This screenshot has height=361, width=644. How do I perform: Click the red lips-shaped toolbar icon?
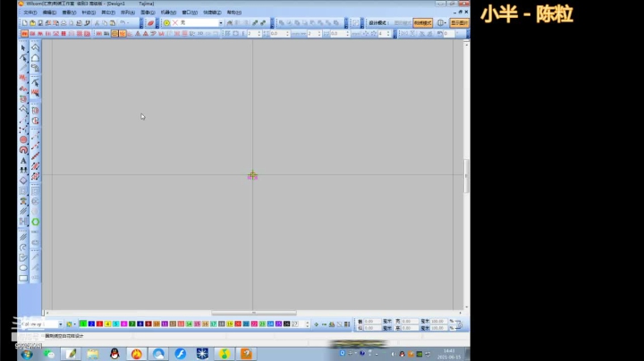(151, 23)
